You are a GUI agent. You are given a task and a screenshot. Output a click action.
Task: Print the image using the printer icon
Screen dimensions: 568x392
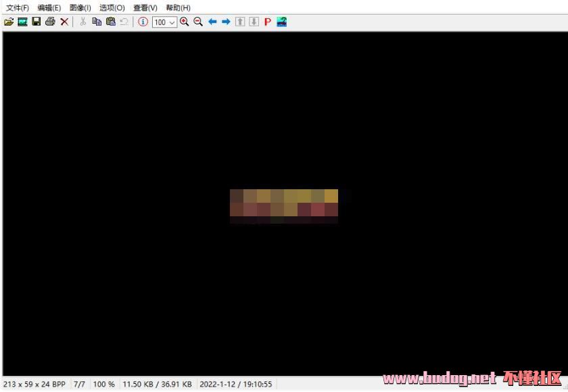(x=50, y=22)
